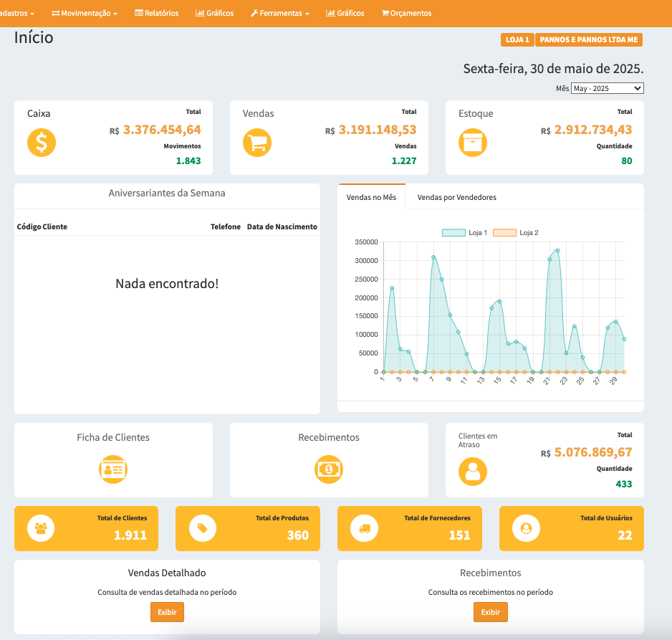Viewport: 672px width, 640px height.
Task: Click the Orçamentos navigation link
Action: [406, 13]
